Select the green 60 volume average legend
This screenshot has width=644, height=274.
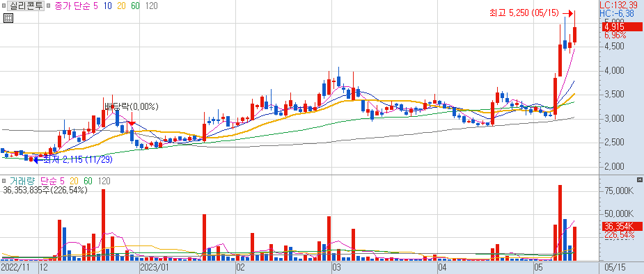tap(88, 181)
